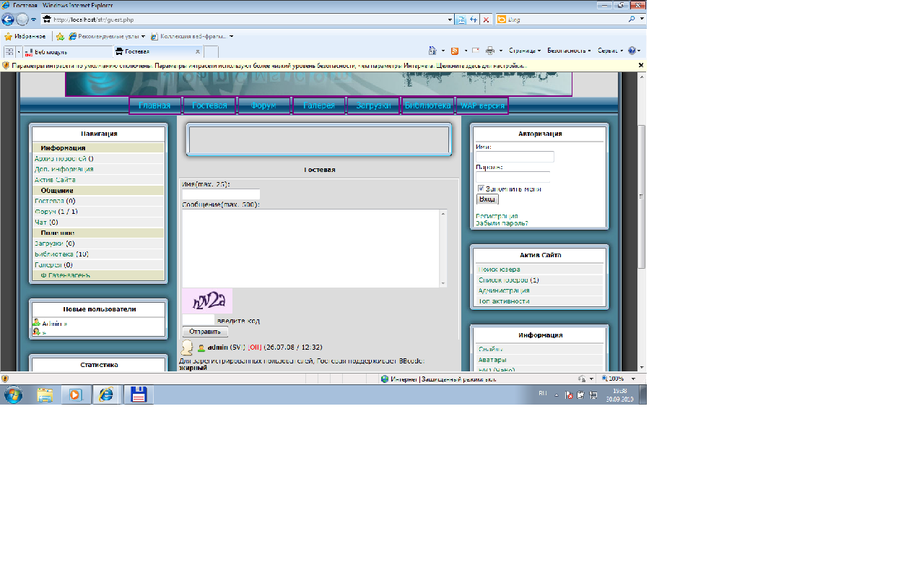Switch to the Веб модуль tab
Image resolution: width=924 pixels, height=578 pixels.
pyautogui.click(x=67, y=52)
